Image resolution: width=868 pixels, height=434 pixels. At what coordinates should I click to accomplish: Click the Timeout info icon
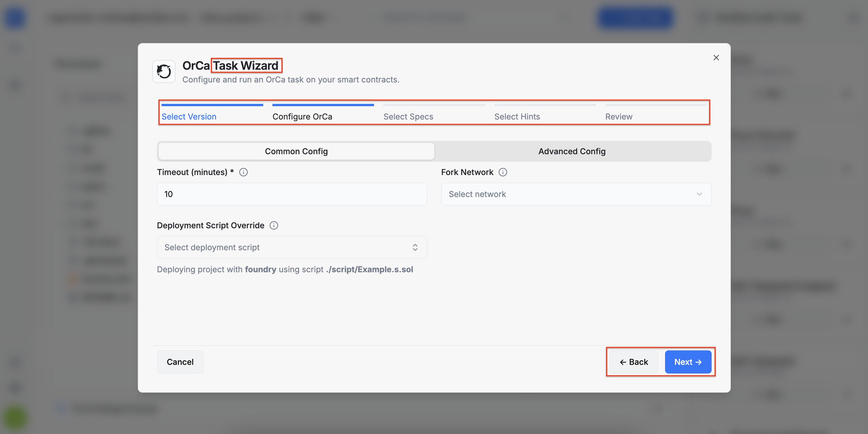click(243, 172)
